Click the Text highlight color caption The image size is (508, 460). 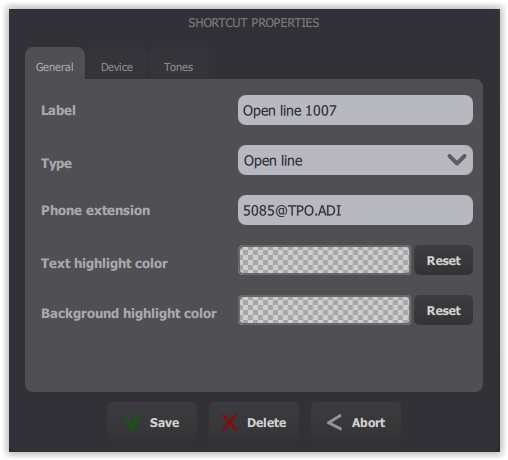click(x=104, y=263)
